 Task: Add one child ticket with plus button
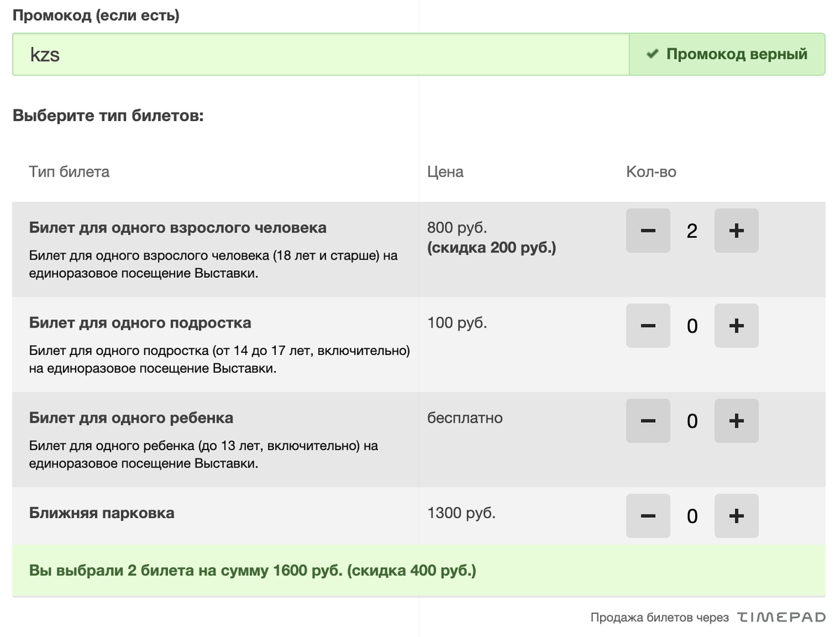736,421
